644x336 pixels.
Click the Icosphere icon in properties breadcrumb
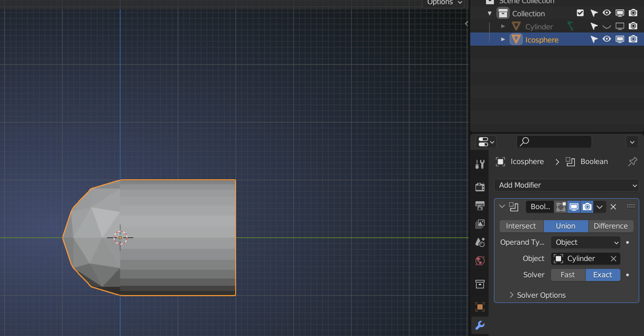click(x=501, y=161)
